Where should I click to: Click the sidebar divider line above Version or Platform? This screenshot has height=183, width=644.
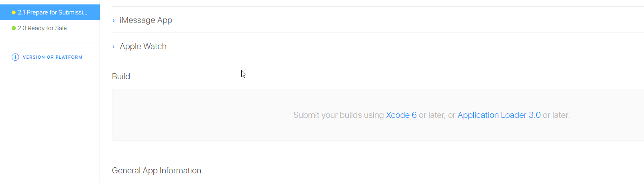pos(55,43)
